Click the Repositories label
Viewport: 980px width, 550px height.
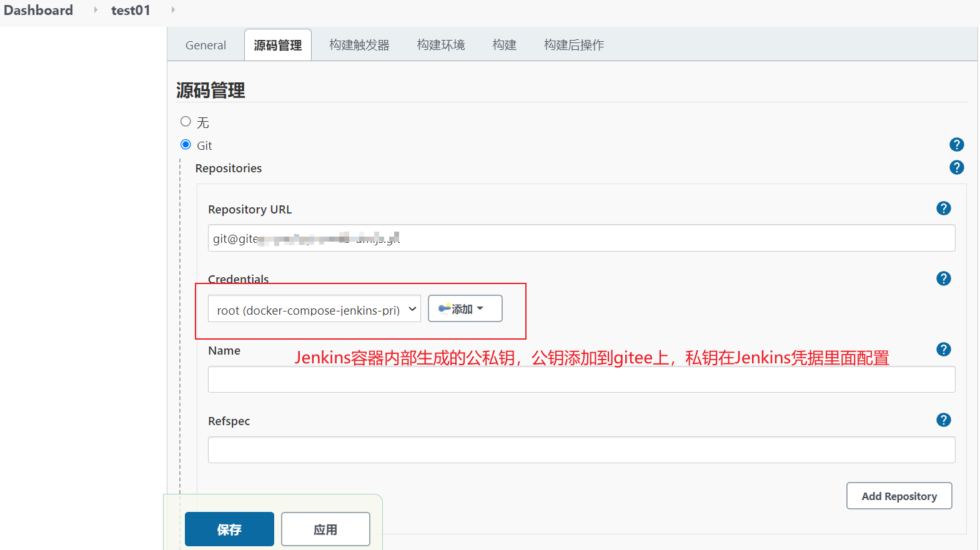229,168
